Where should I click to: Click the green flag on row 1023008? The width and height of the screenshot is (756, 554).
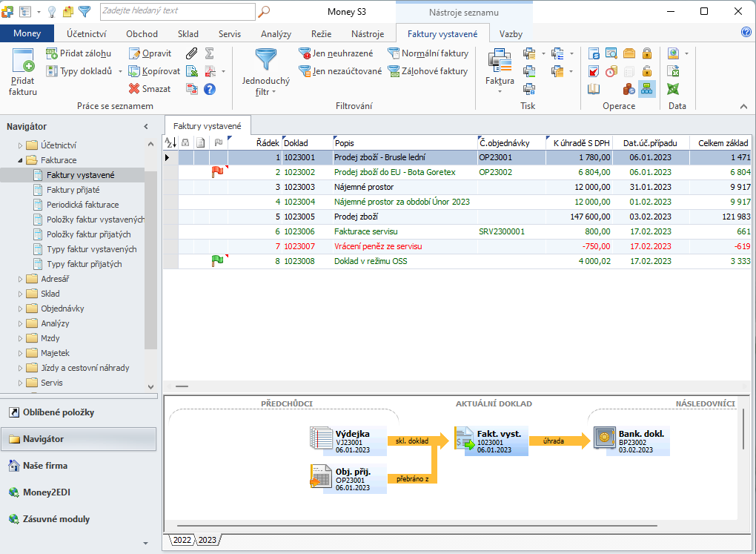click(218, 261)
